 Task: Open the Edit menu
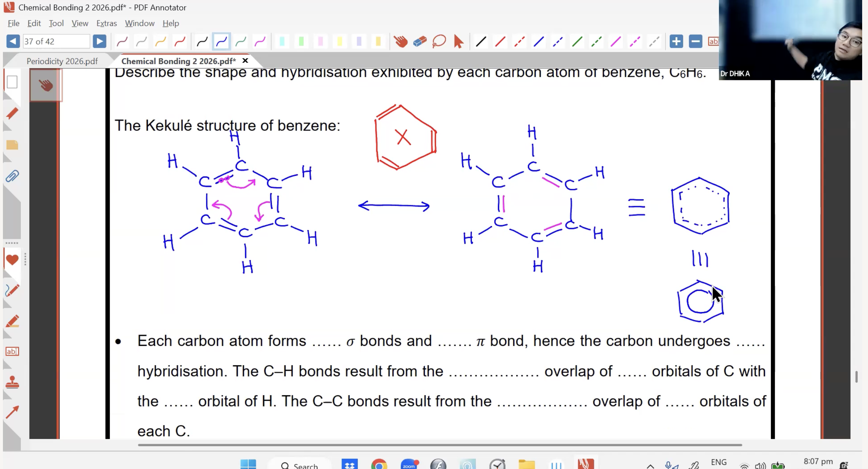tap(34, 23)
